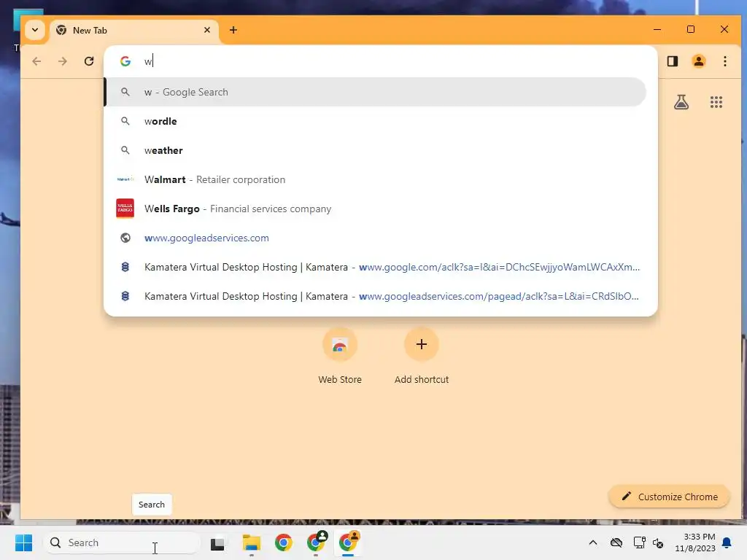747x560 pixels.
Task: Open a new tab with plus button
Action: [x=233, y=30]
